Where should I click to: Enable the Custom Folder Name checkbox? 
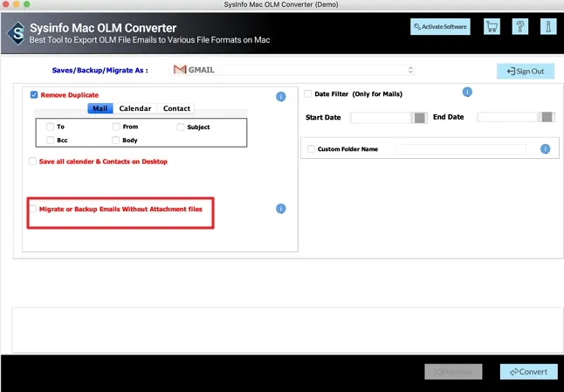coord(311,149)
